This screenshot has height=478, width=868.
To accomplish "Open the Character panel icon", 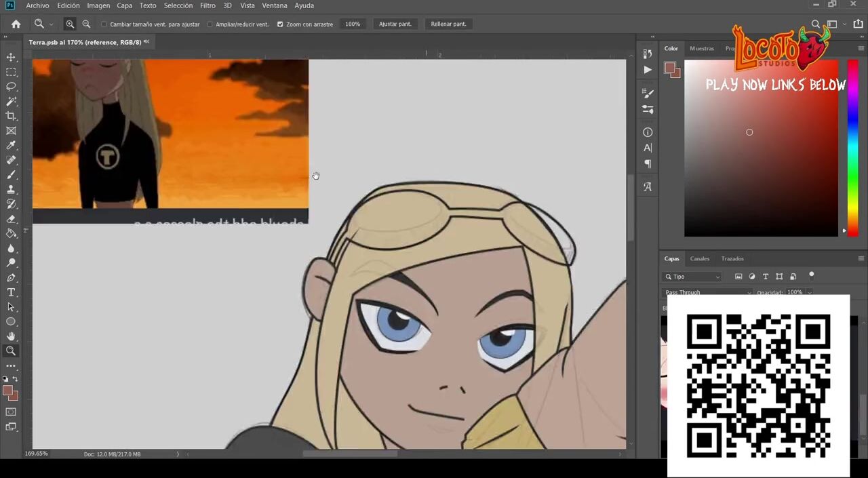I will pyautogui.click(x=648, y=148).
